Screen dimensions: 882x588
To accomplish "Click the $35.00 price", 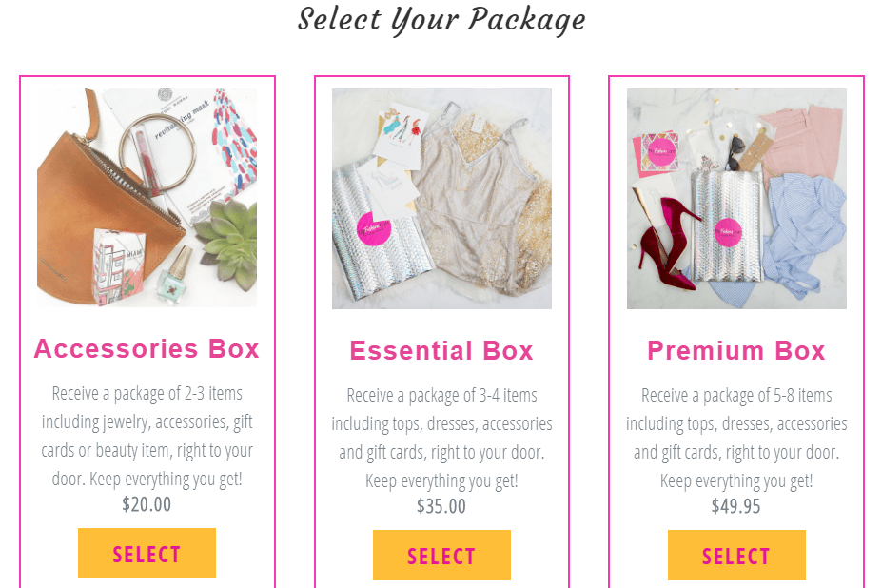I will point(441,506).
